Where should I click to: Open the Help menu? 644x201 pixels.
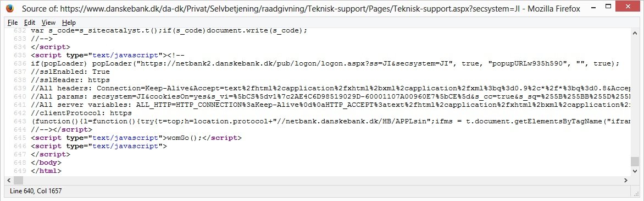69,23
